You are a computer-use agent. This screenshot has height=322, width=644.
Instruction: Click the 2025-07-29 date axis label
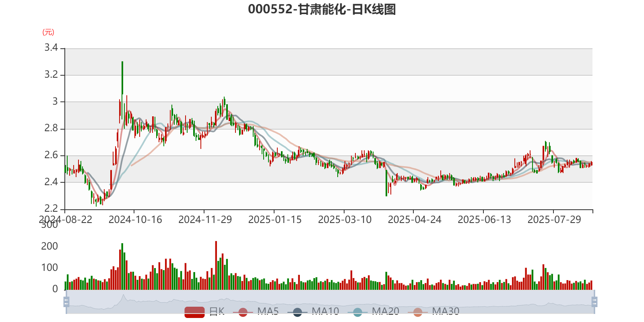pos(554,220)
